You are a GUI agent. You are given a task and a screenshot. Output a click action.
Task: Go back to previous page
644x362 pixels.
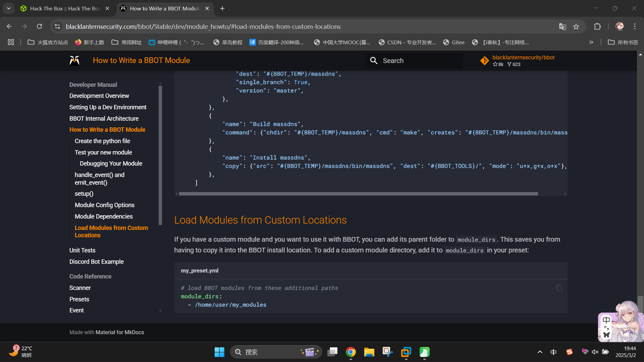[x=9, y=26]
